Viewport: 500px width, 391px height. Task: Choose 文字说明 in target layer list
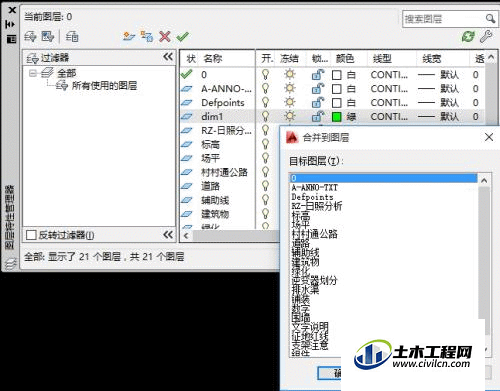click(x=310, y=326)
